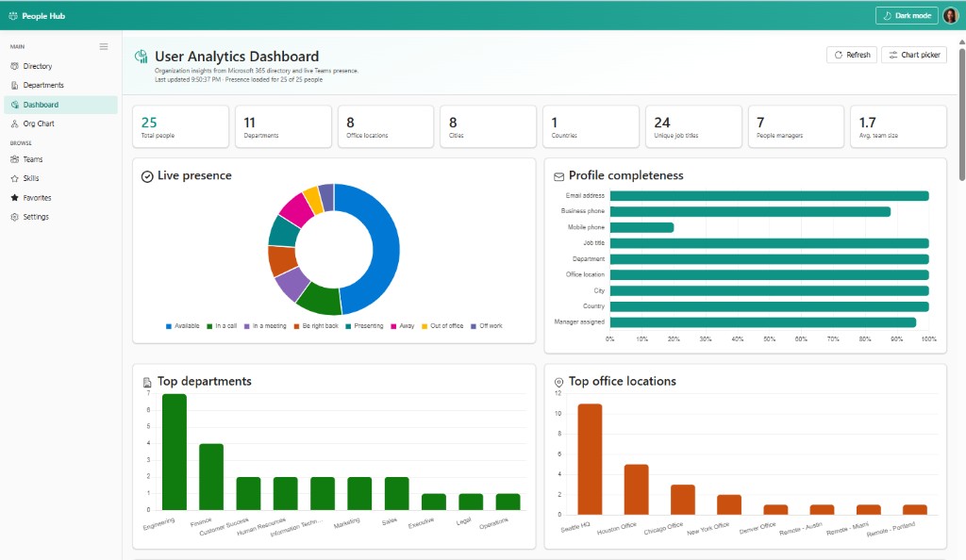Click the Teams group icon
Screen dimensions: 966x560
pos(15,159)
